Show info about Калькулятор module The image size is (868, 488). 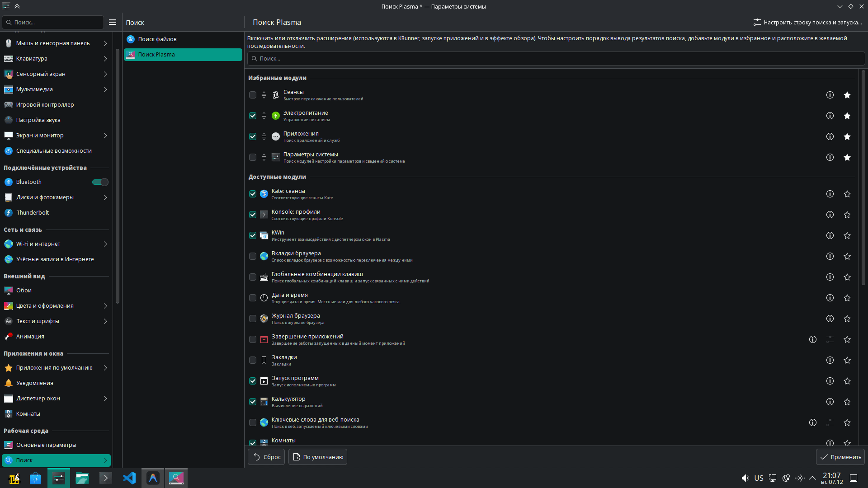[830, 402]
